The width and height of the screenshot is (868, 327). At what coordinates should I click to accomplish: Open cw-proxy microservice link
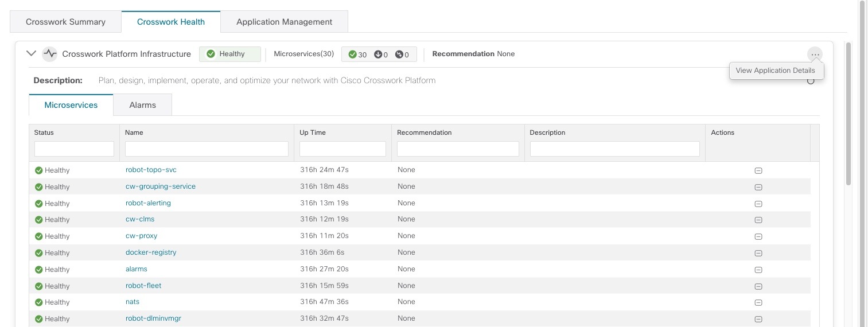(x=141, y=236)
